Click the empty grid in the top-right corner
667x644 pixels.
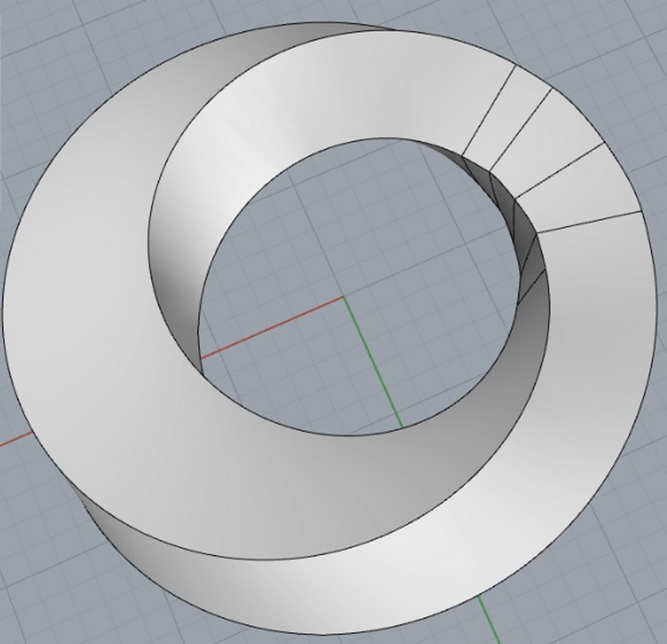(625, 42)
